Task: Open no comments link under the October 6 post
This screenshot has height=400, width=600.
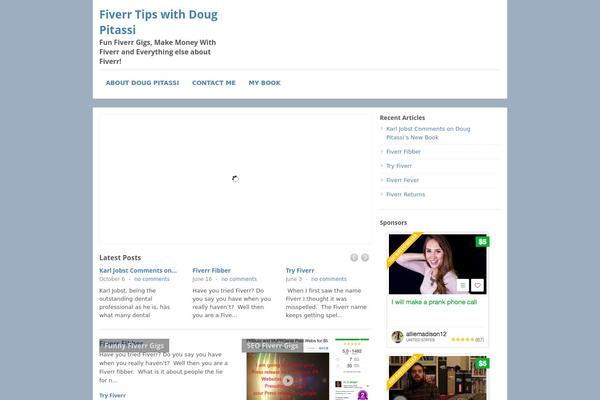Action: [x=152, y=279]
